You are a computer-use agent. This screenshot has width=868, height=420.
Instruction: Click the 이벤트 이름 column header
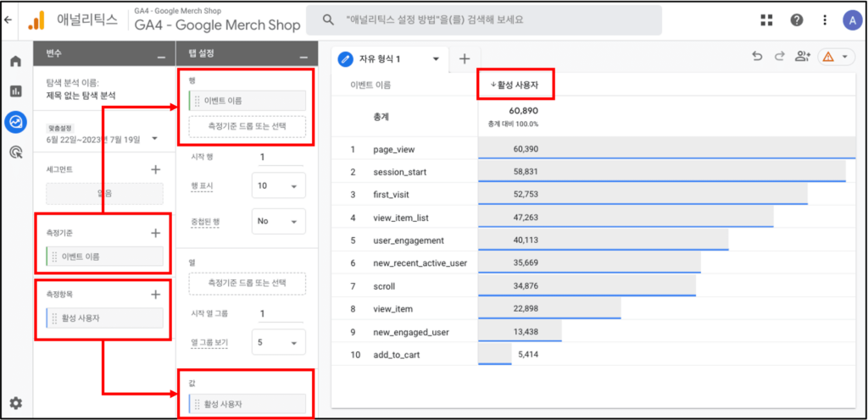(x=370, y=86)
